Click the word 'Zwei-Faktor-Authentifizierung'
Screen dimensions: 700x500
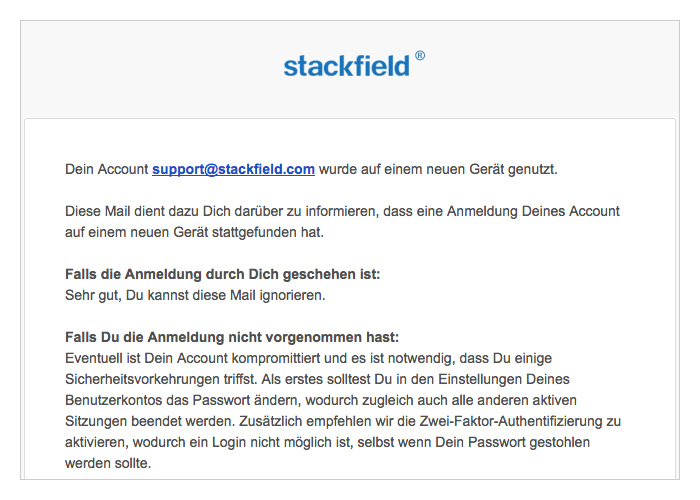coord(511,421)
